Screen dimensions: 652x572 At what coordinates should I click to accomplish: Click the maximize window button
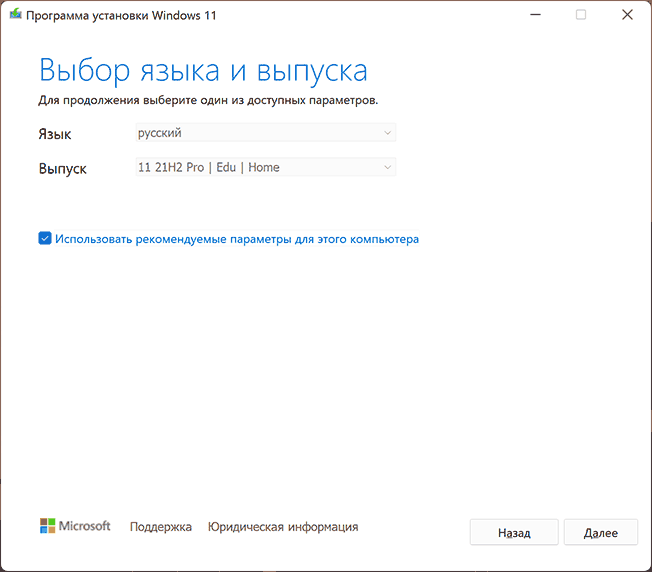581,15
